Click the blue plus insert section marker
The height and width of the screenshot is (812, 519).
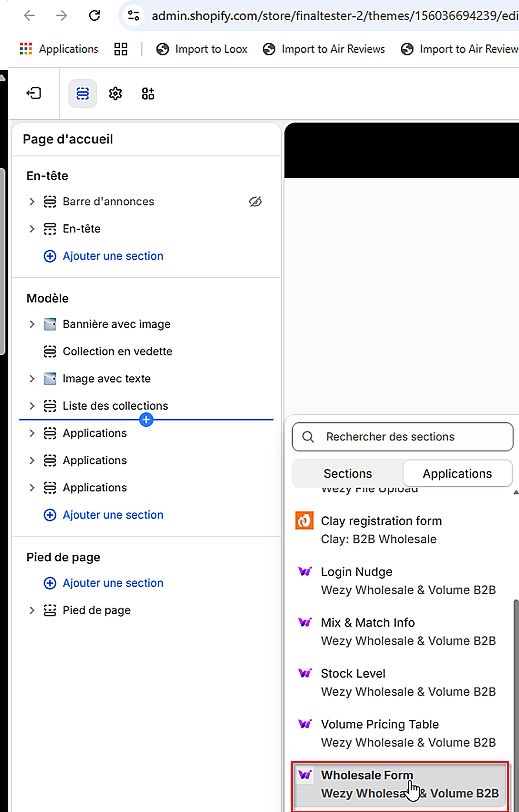click(146, 420)
